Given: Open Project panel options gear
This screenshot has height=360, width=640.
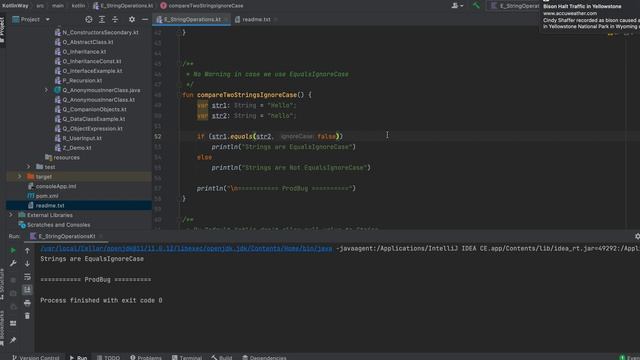Looking at the screenshot, I should [x=132, y=19].
